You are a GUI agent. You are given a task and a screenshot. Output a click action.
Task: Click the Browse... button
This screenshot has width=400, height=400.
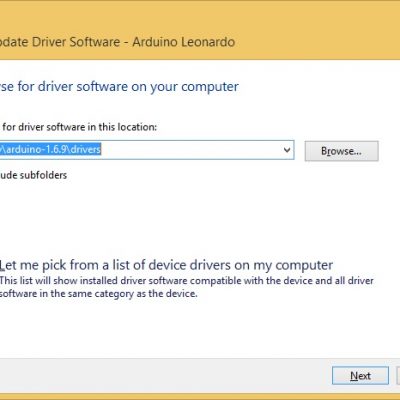[x=341, y=151]
